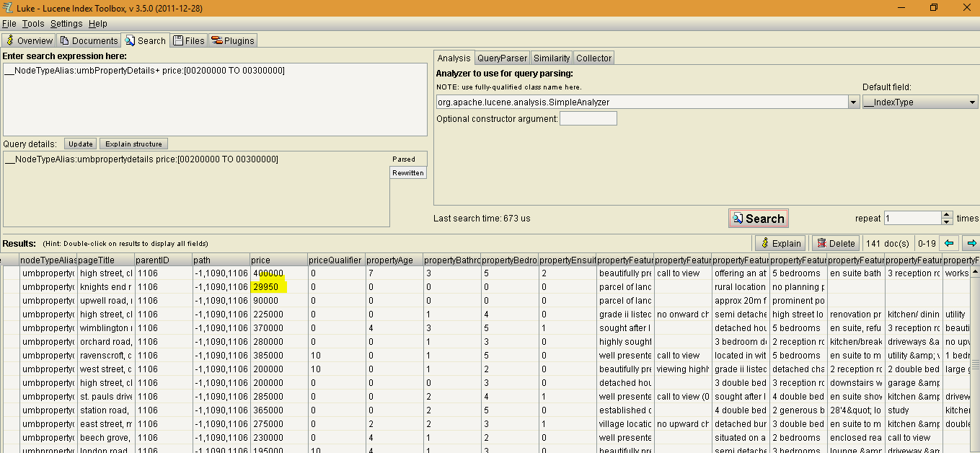980x453 pixels.
Task: Open the Help menu
Action: 98,24
